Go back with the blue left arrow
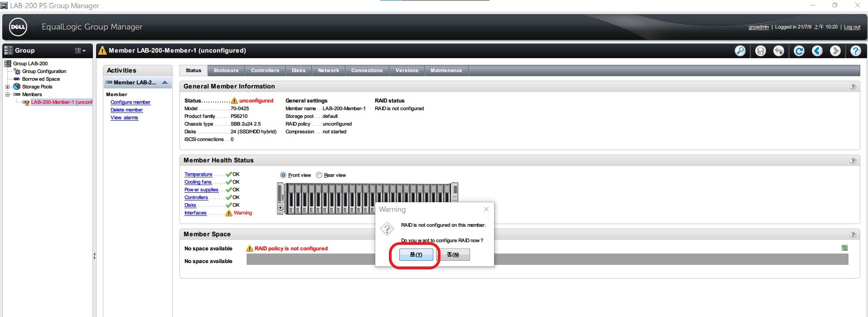This screenshot has height=317, width=868. tap(817, 51)
